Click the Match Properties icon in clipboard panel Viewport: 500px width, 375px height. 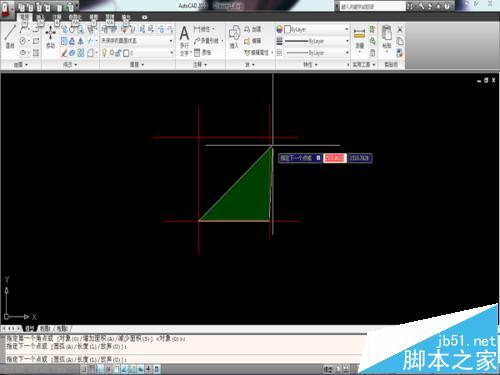(x=400, y=53)
